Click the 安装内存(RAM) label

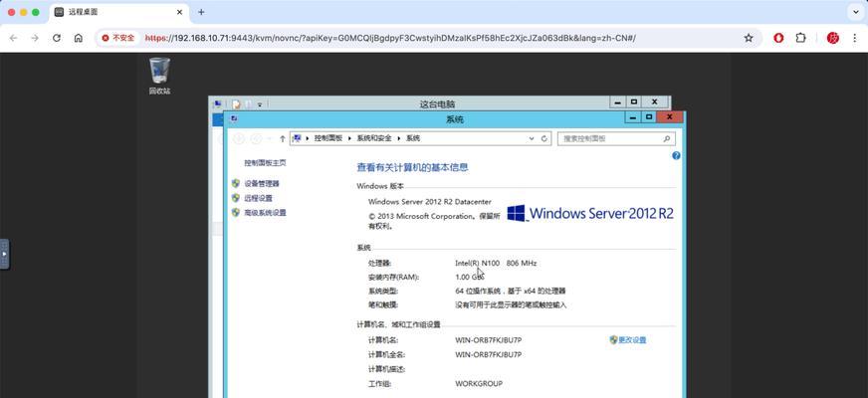tap(393, 277)
